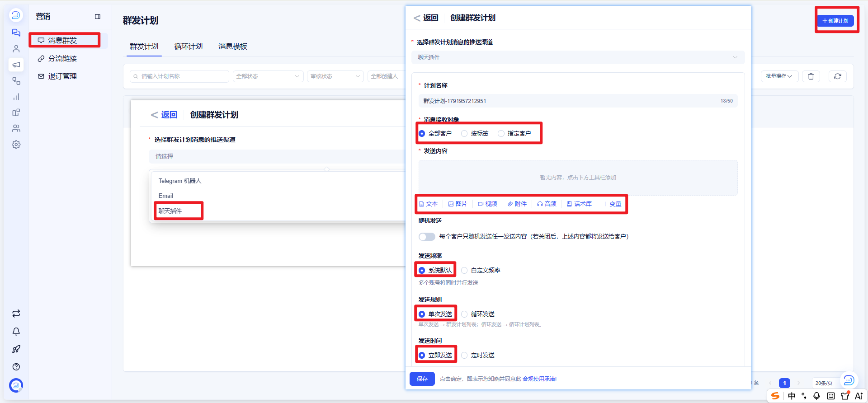Collapse the 营销 sidebar panel
This screenshot has width=868, height=403.
coord(97,17)
